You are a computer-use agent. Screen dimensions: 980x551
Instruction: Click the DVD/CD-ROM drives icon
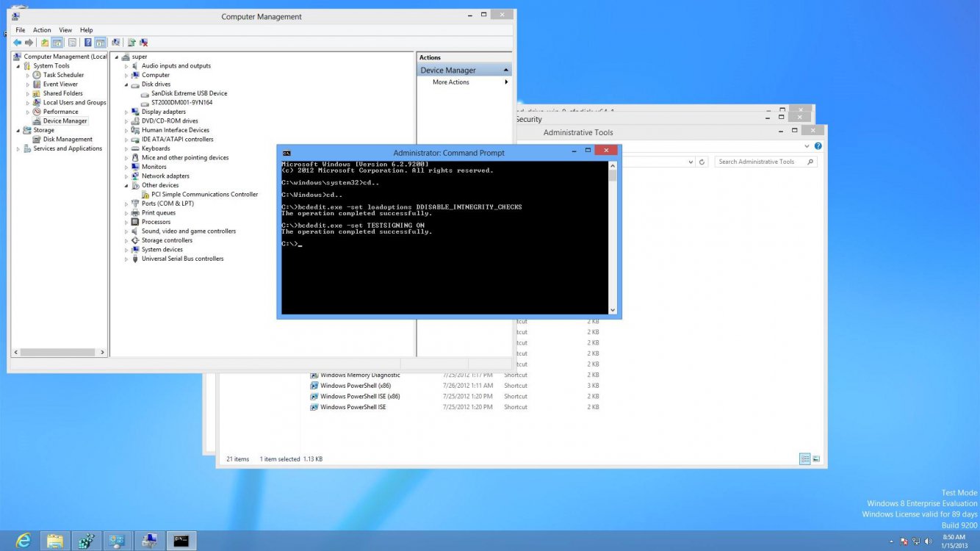(135, 120)
